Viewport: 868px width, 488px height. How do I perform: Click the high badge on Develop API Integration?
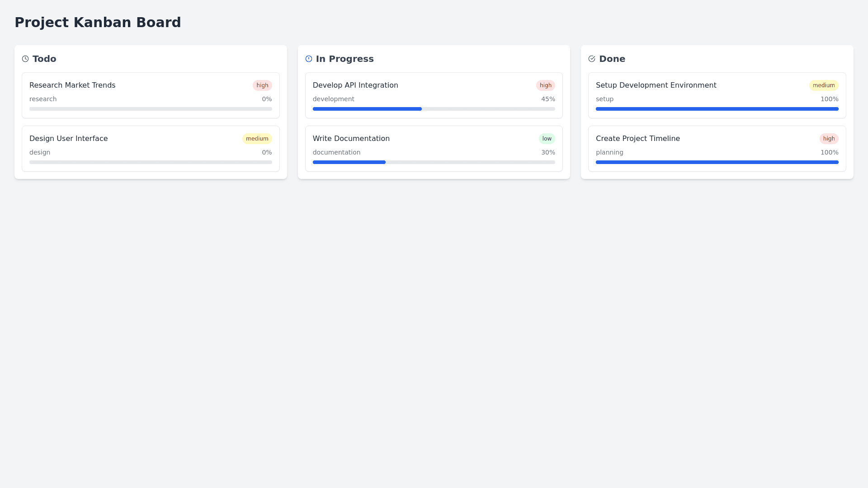coord(545,85)
